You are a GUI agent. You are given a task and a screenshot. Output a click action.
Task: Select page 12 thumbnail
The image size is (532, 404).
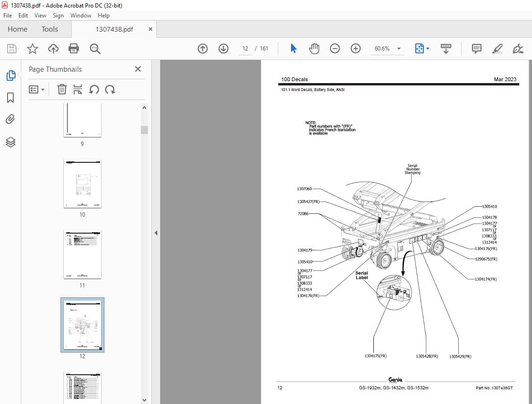[x=82, y=325]
